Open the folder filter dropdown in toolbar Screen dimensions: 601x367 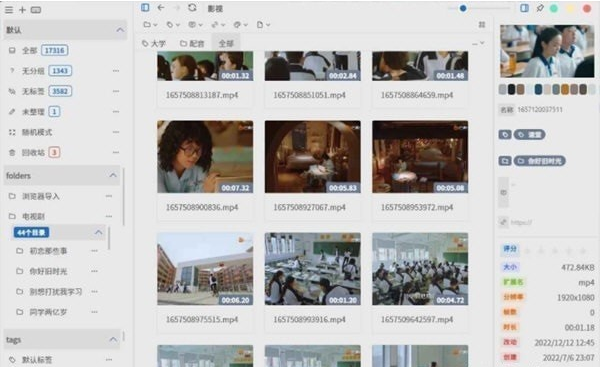pos(150,25)
